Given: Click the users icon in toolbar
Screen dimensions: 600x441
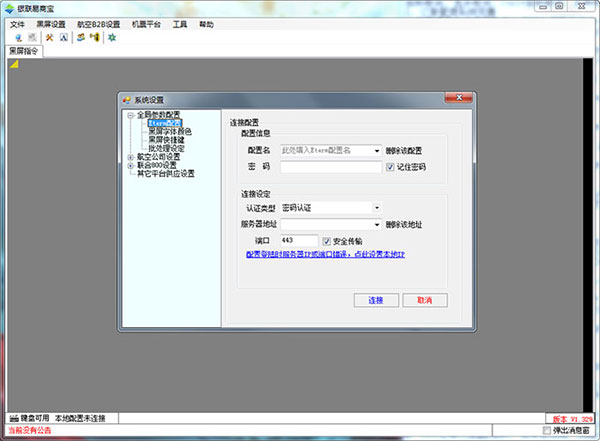Looking at the screenshot, I should (x=80, y=37).
